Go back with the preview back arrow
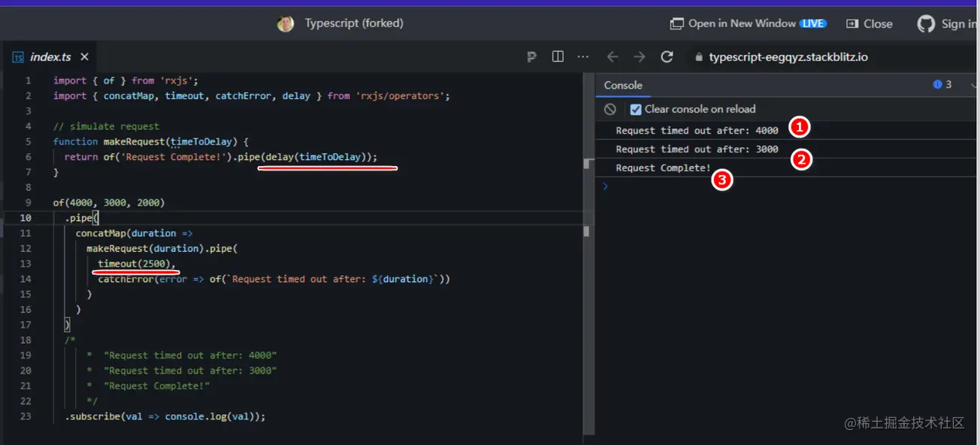The width and height of the screenshot is (980, 445). coord(612,57)
